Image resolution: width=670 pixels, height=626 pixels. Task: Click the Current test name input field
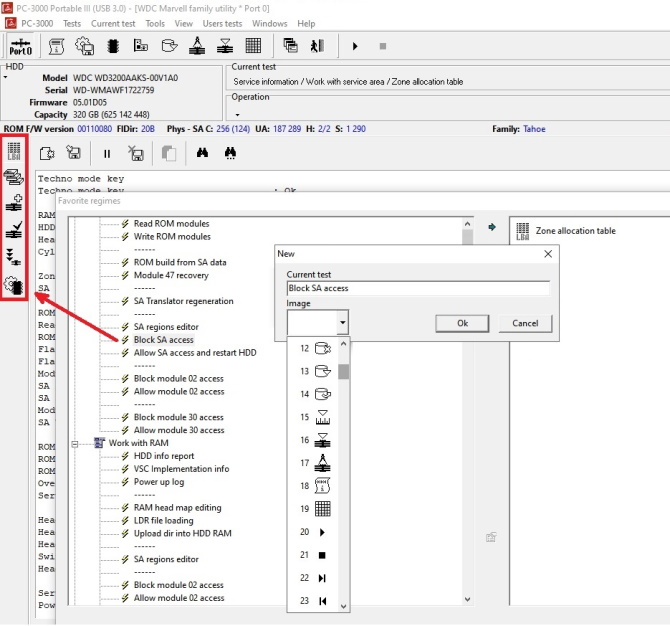pyautogui.click(x=418, y=288)
